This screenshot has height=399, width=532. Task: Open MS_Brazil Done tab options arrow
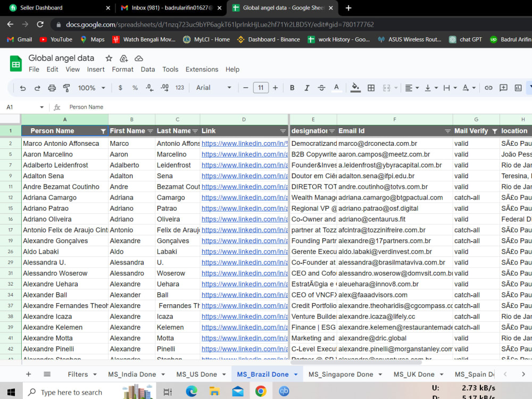pyautogui.click(x=296, y=375)
